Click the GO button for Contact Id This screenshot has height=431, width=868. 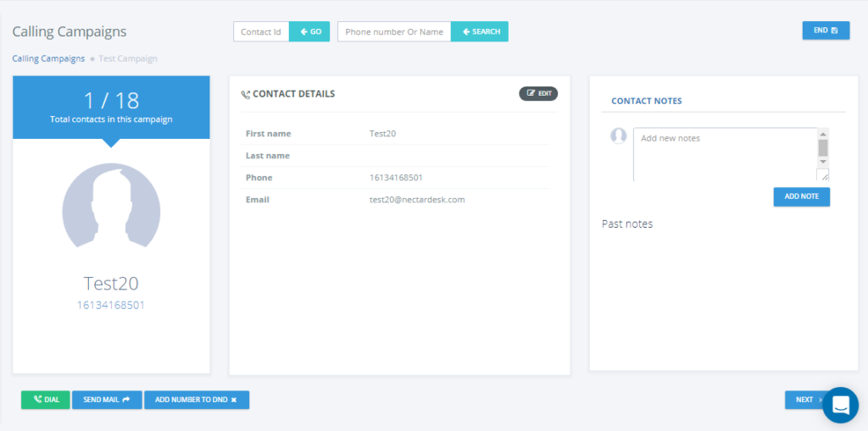(309, 31)
